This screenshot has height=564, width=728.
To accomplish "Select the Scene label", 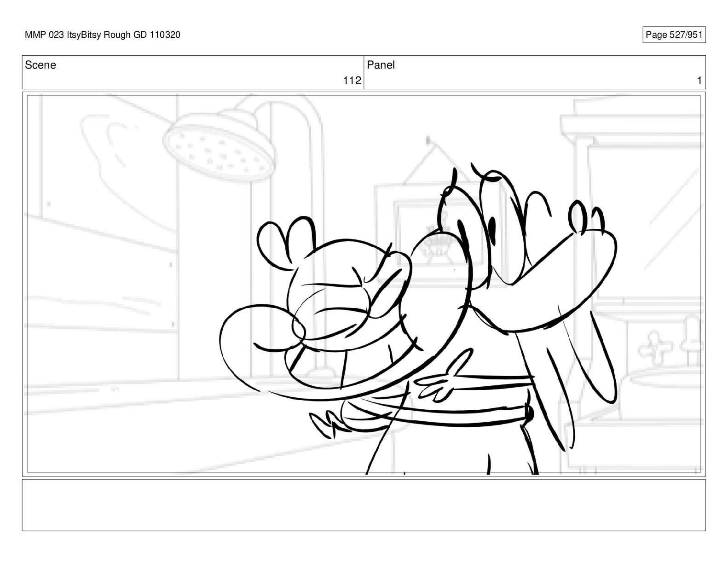I will (40, 65).
